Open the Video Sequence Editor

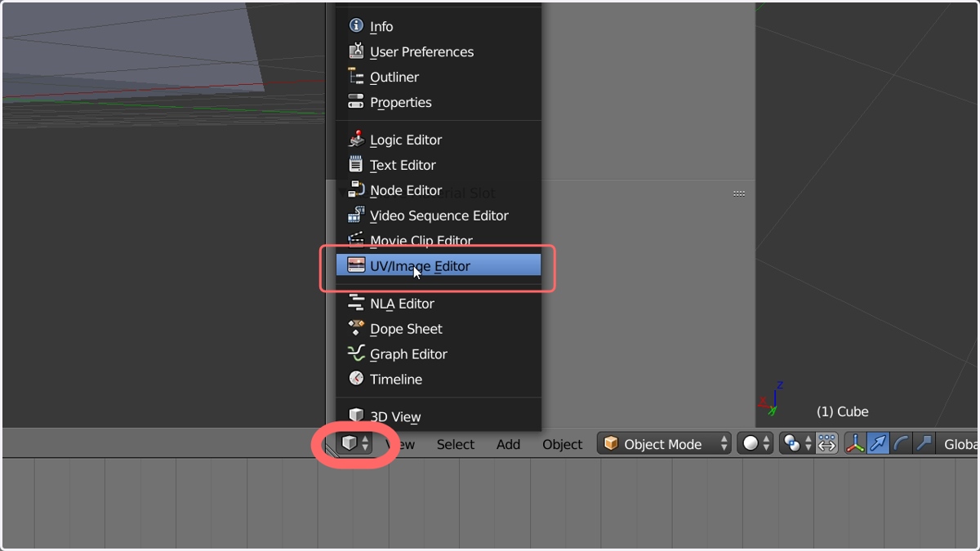439,216
